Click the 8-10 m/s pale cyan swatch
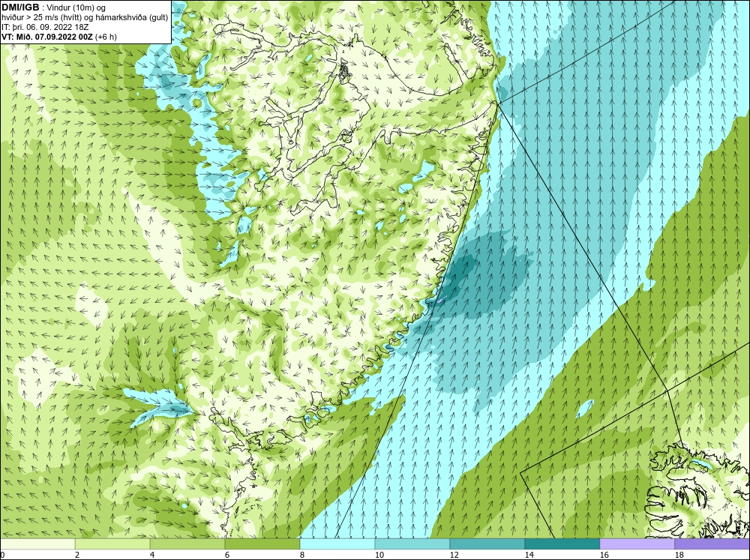750x560 pixels. pyautogui.click(x=337, y=544)
